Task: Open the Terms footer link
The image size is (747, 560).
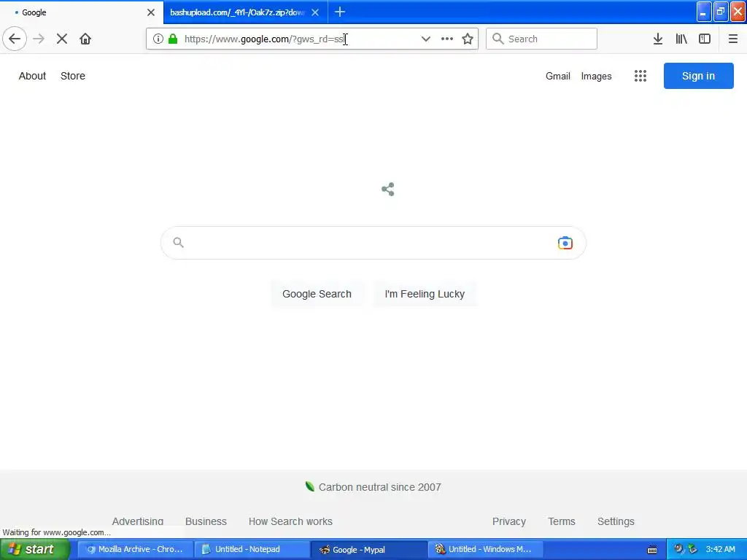Action: [562, 521]
